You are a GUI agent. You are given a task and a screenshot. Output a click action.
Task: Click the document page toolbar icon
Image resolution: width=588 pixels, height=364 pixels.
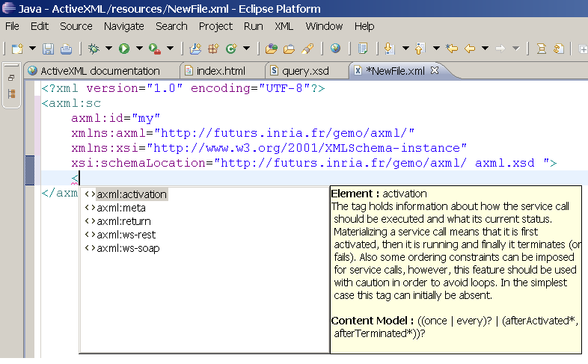pyautogui.click(x=363, y=49)
